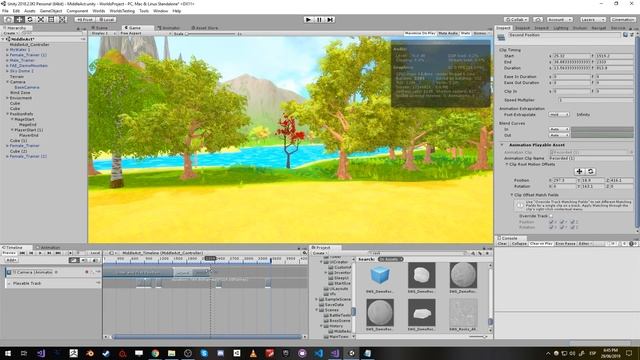Collapse the MiddleAct scene in Hierarchy
Screen dimensions: 640x360
(x=3, y=39)
